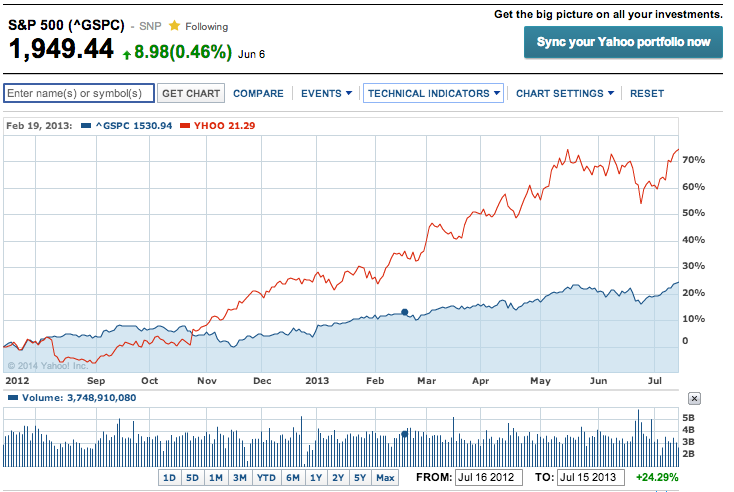Click the RESET link
This screenshot has width=734, height=492.
click(647, 94)
